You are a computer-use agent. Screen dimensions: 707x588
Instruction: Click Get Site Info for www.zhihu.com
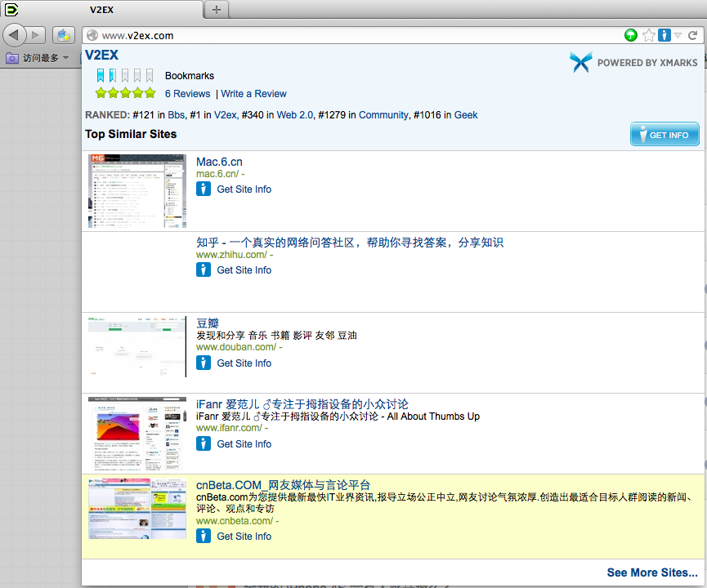(x=244, y=269)
